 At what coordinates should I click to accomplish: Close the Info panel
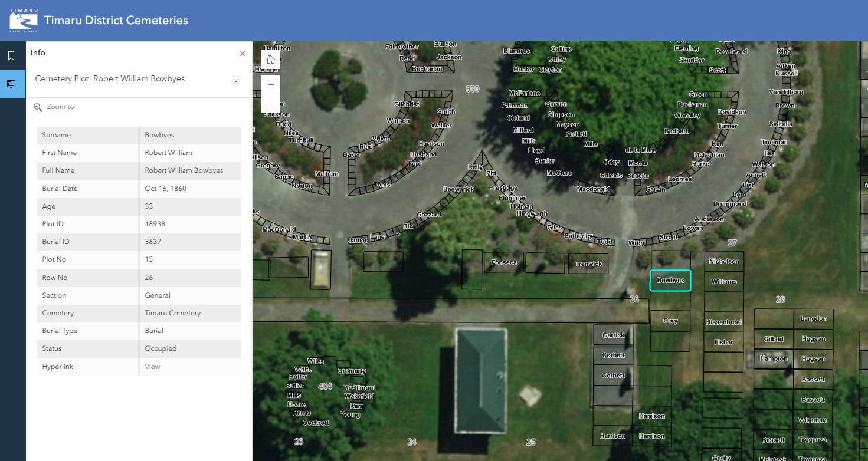coord(243,54)
